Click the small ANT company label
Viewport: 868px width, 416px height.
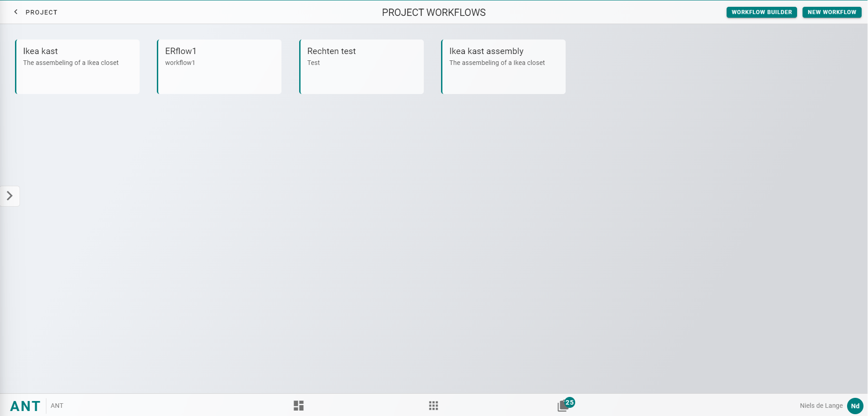pos(57,406)
